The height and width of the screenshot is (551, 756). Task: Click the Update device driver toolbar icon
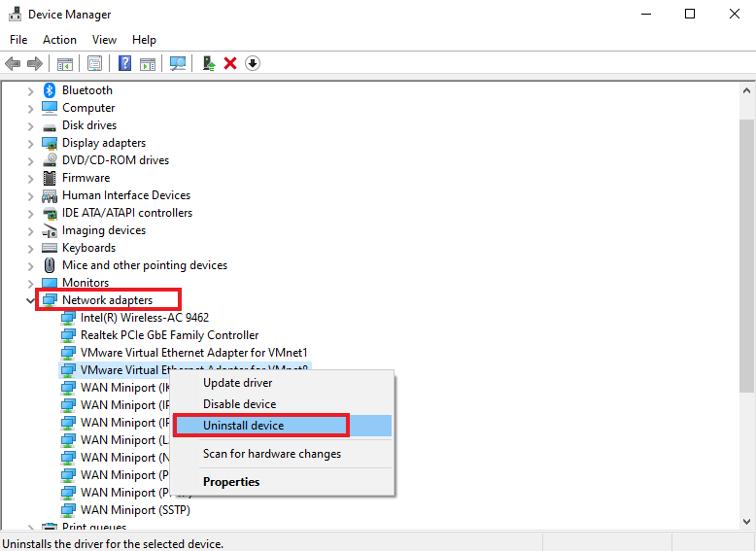click(x=209, y=63)
